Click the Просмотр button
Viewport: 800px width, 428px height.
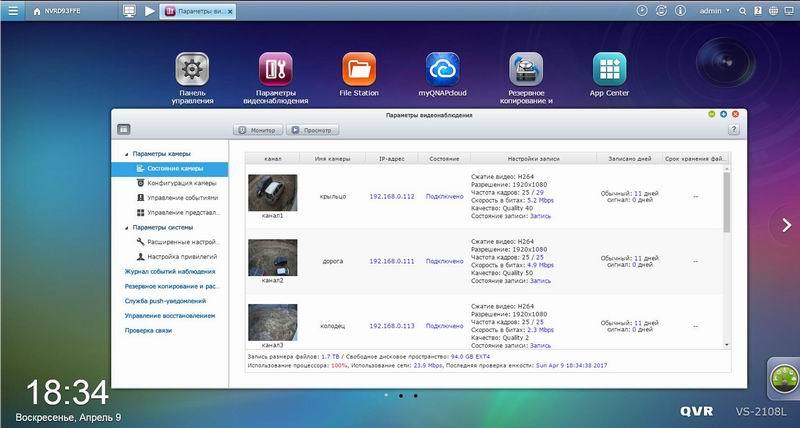[x=312, y=130]
